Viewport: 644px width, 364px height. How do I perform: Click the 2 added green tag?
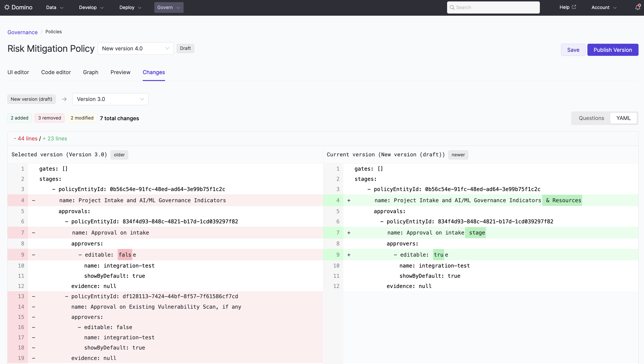point(20,118)
